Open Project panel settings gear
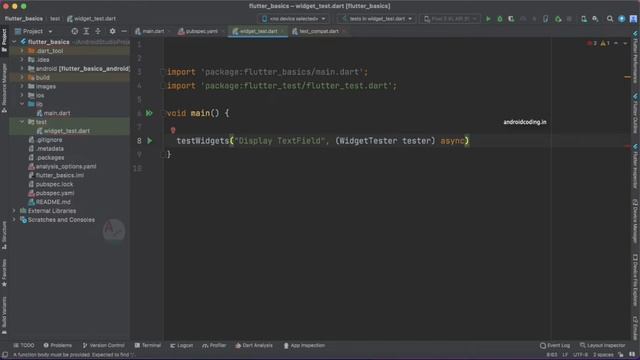This screenshot has height=360, width=640. pyautogui.click(x=112, y=31)
